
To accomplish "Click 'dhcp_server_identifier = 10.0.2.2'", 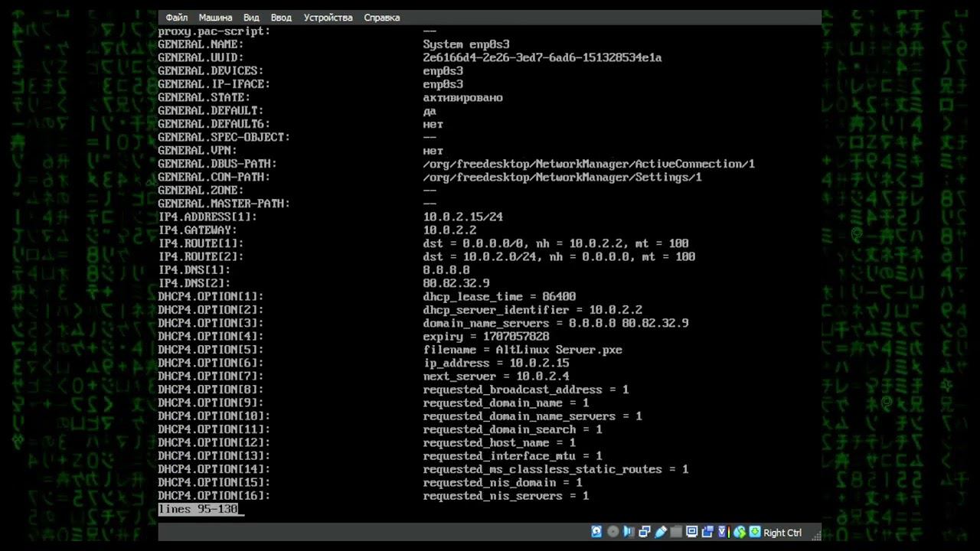I will 533,310.
